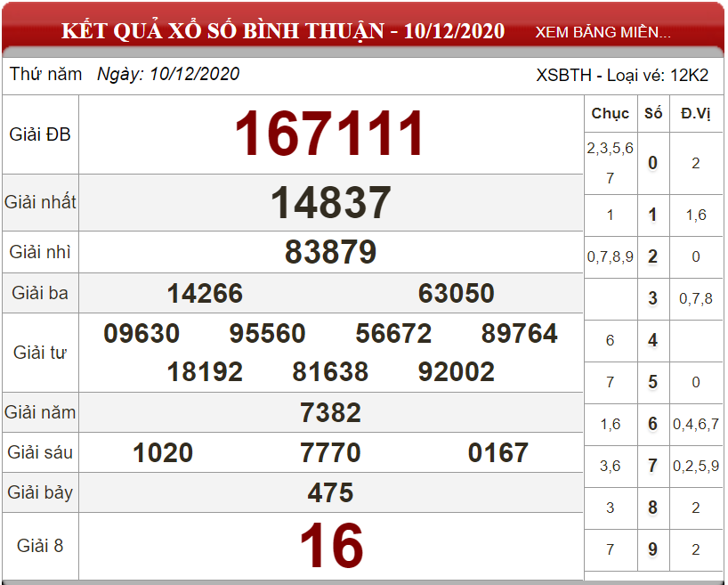The width and height of the screenshot is (728, 585).
Task: Select the Giải sáu row label
Action: 40,452
